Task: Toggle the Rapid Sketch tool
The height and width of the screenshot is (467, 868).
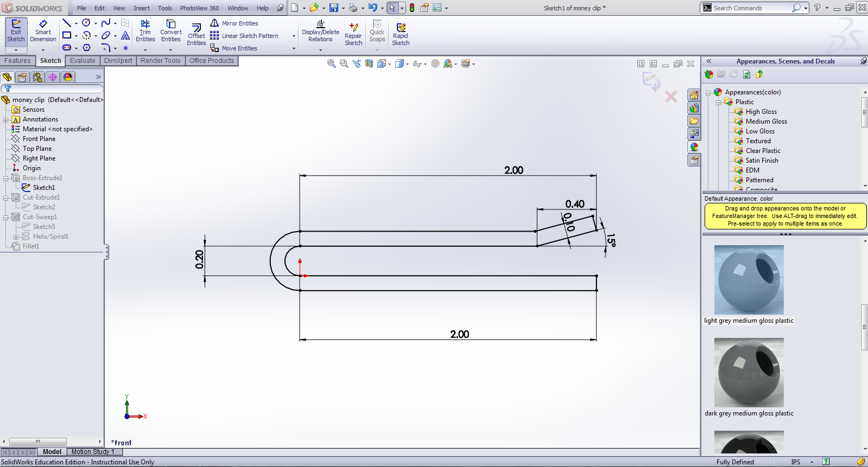Action: 401,34
